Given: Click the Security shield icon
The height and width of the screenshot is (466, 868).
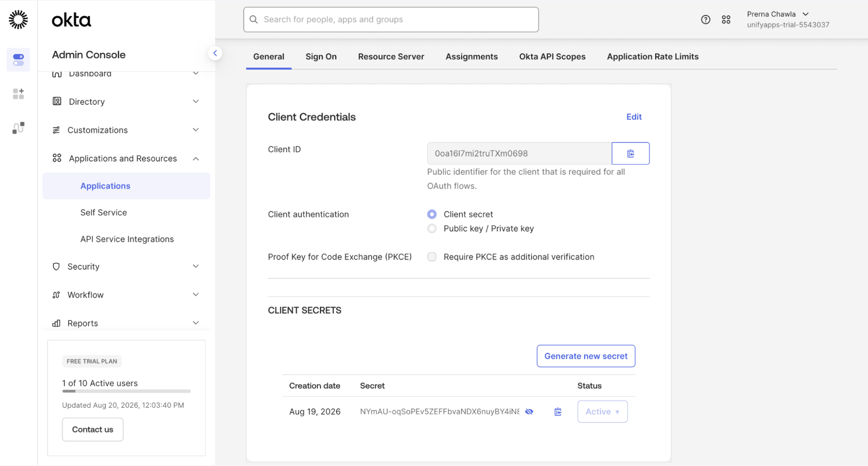Looking at the screenshot, I should pos(56,267).
